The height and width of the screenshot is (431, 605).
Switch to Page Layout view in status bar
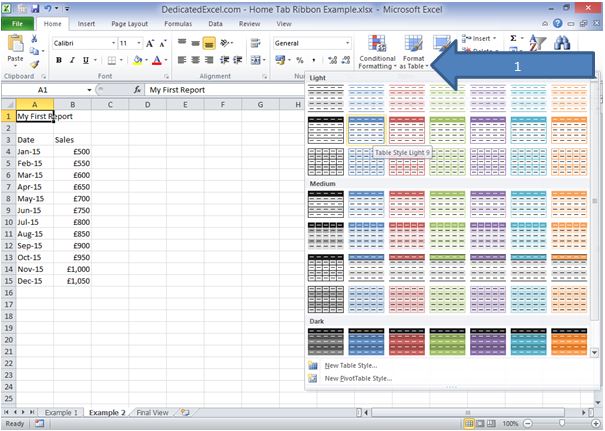[x=480, y=424]
